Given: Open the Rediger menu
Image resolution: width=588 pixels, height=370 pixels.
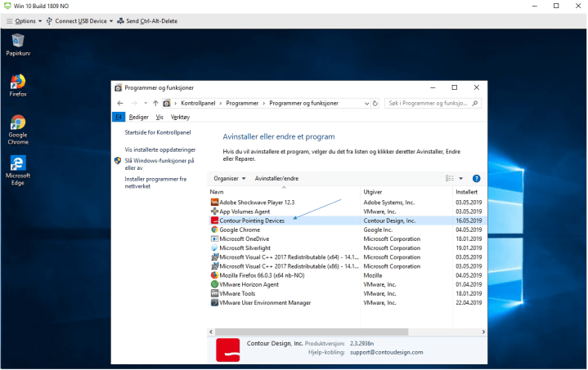Looking at the screenshot, I should pos(139,118).
